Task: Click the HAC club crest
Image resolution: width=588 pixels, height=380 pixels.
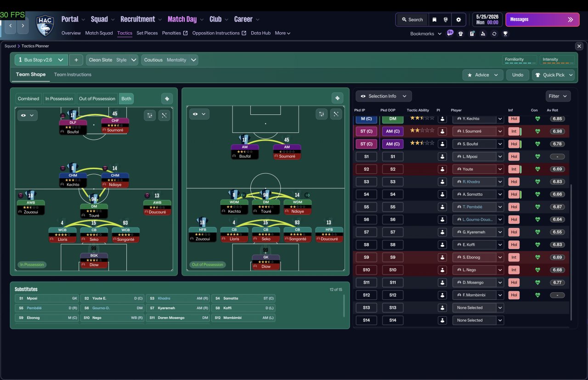Action: pyautogui.click(x=45, y=26)
